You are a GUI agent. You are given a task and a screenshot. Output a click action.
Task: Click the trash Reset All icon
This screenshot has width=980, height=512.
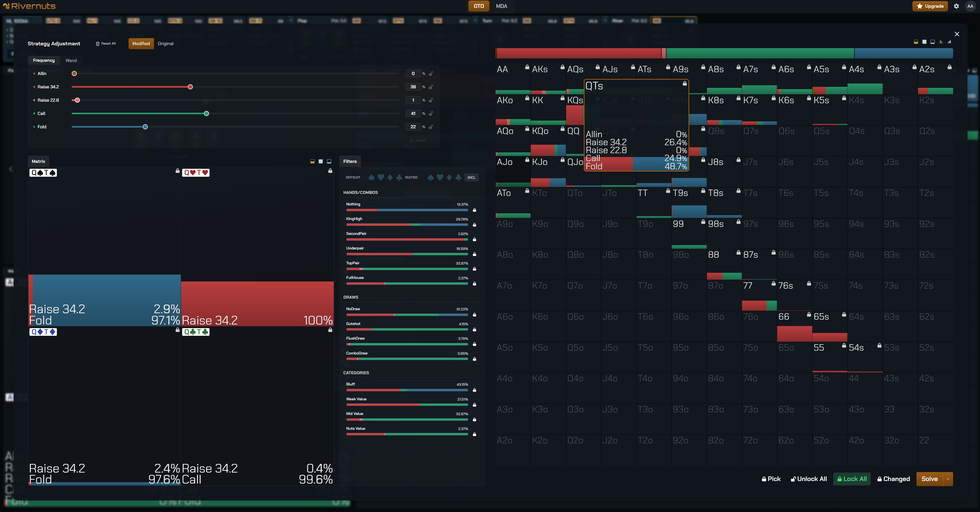coord(98,44)
